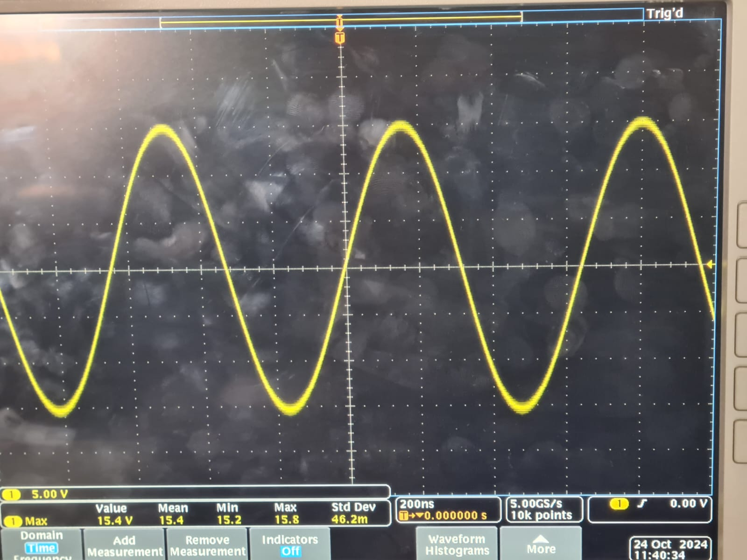Click the 24 Oct 2024 date and time display

point(669,549)
